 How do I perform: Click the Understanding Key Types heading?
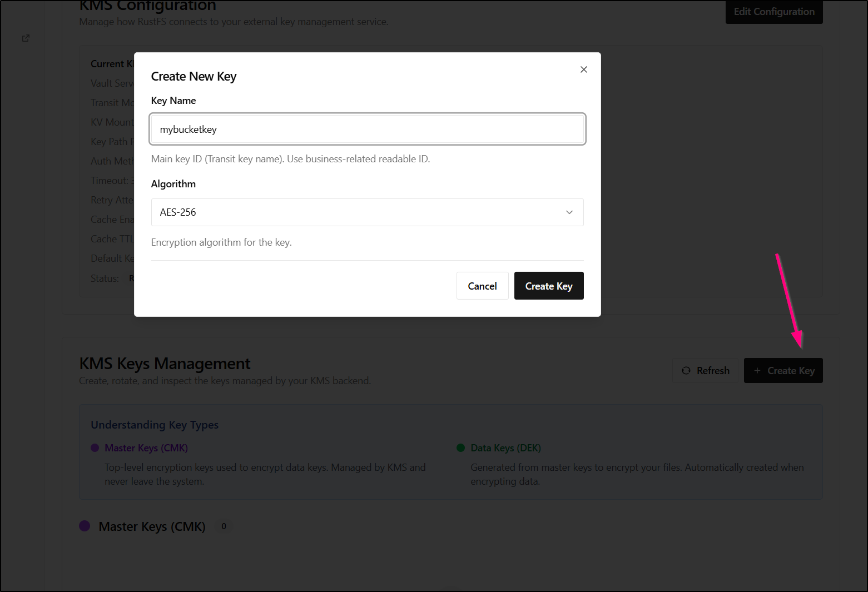click(155, 425)
